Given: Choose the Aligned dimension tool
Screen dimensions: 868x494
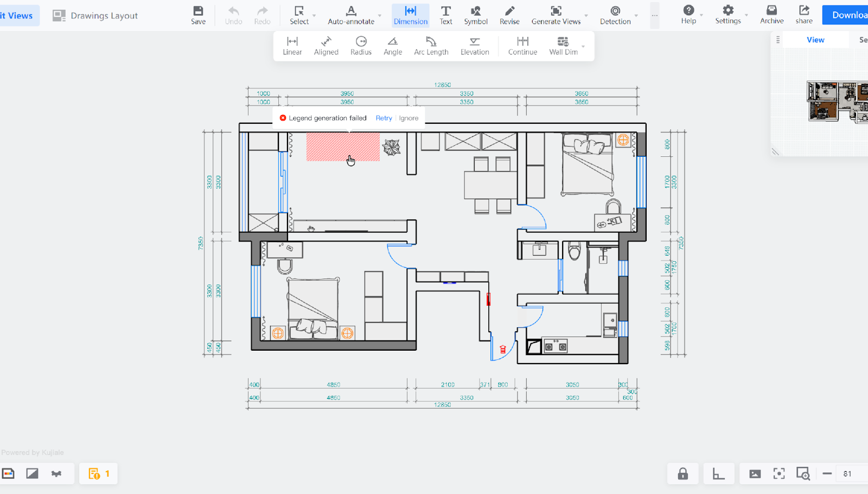Looking at the screenshot, I should point(326,46).
